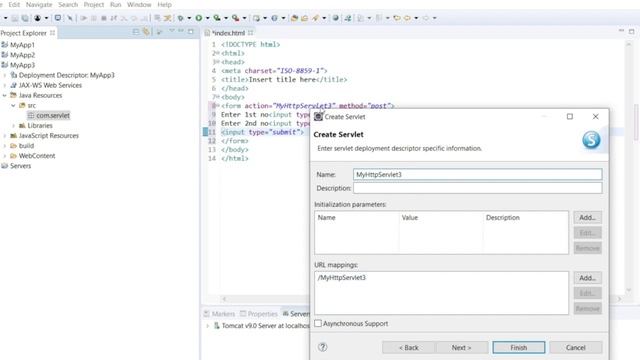Open the Search menu
The height and width of the screenshot is (360, 640).
point(68,5)
